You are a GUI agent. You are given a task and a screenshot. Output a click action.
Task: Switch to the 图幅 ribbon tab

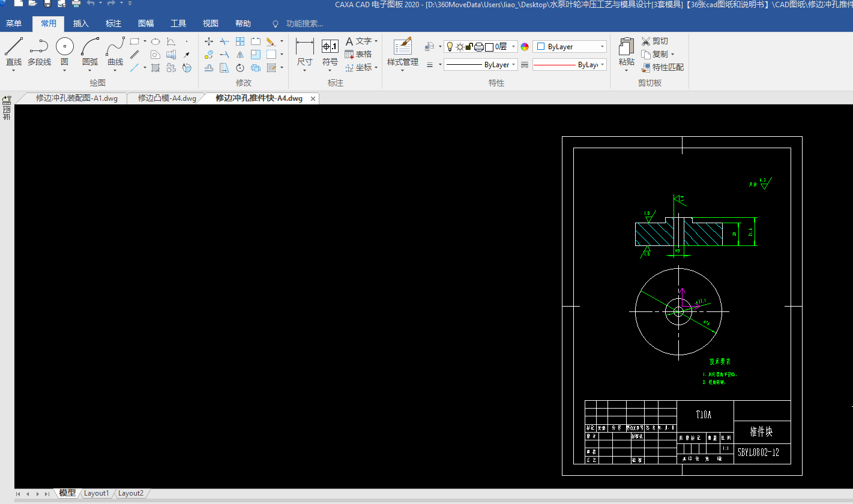click(x=146, y=24)
